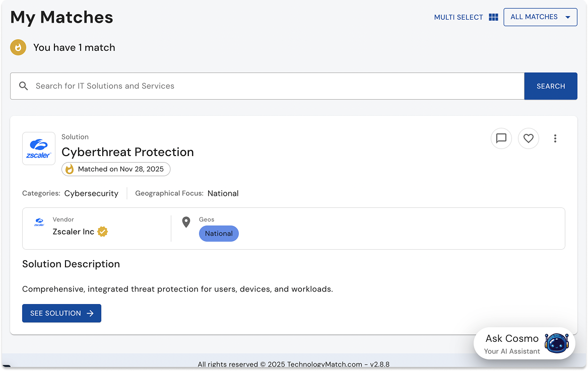Open the Zscaler Inc vendor name
Image resolution: width=588 pixels, height=371 pixels.
coord(73,232)
